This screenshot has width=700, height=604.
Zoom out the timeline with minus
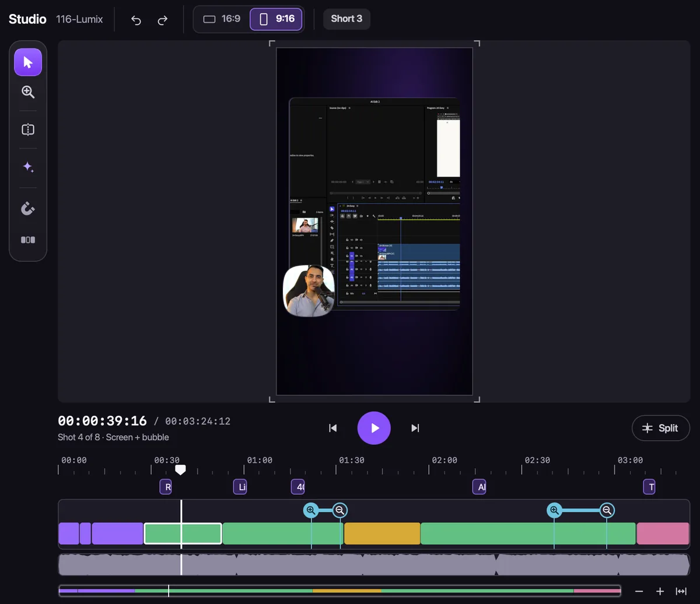639,591
